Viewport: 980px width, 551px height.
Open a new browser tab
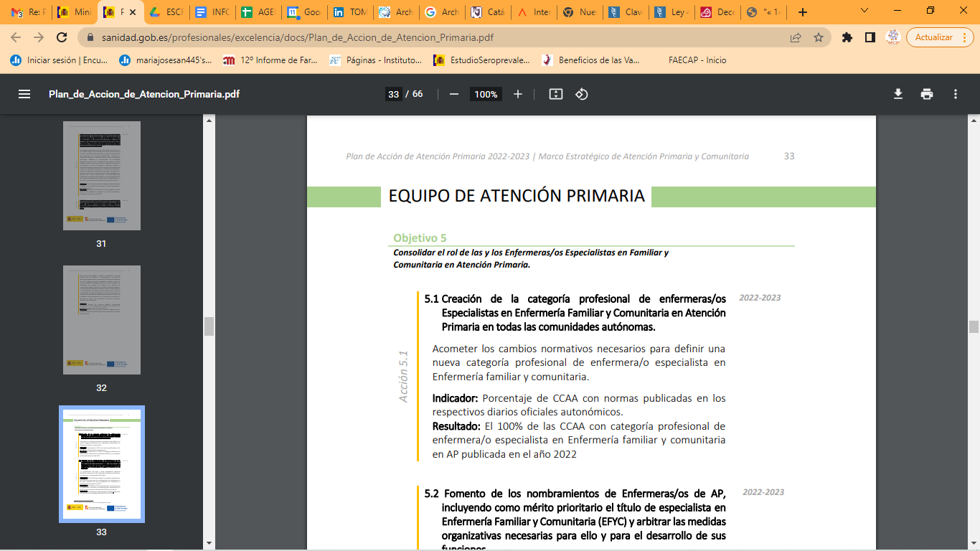803,12
